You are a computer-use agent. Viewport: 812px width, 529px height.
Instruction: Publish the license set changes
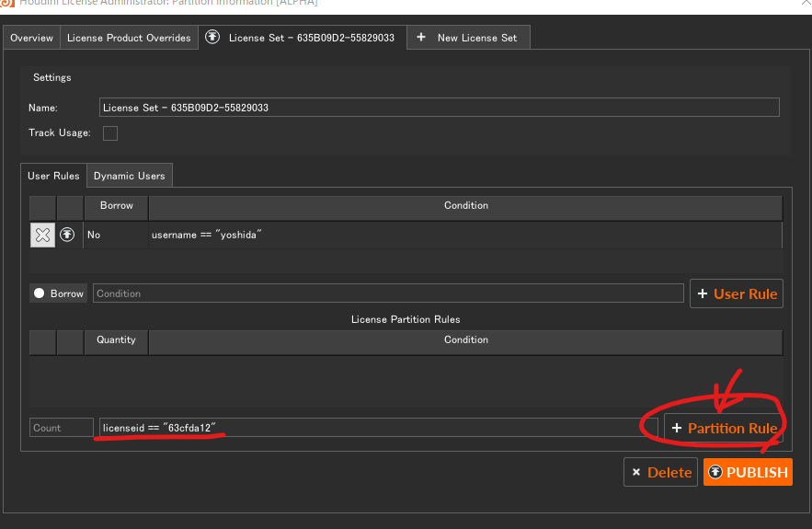tap(748, 472)
